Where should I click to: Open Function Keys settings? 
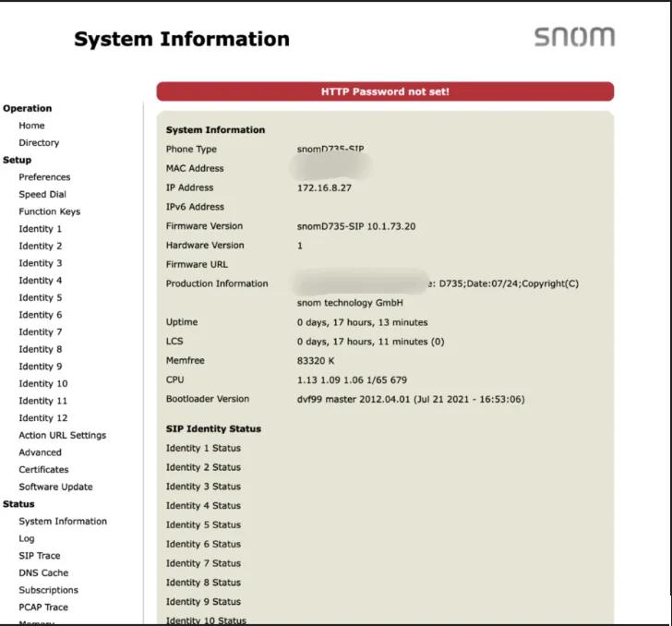pos(50,211)
